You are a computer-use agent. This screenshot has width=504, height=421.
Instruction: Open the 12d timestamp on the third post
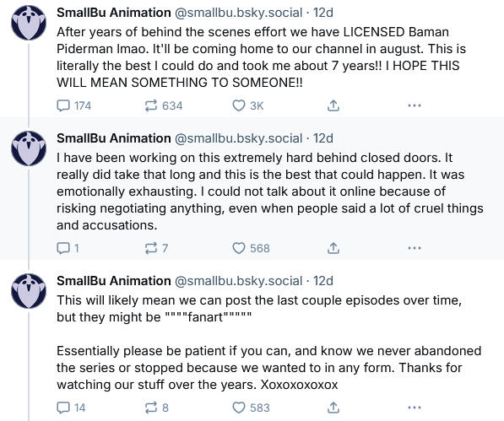[x=323, y=281]
